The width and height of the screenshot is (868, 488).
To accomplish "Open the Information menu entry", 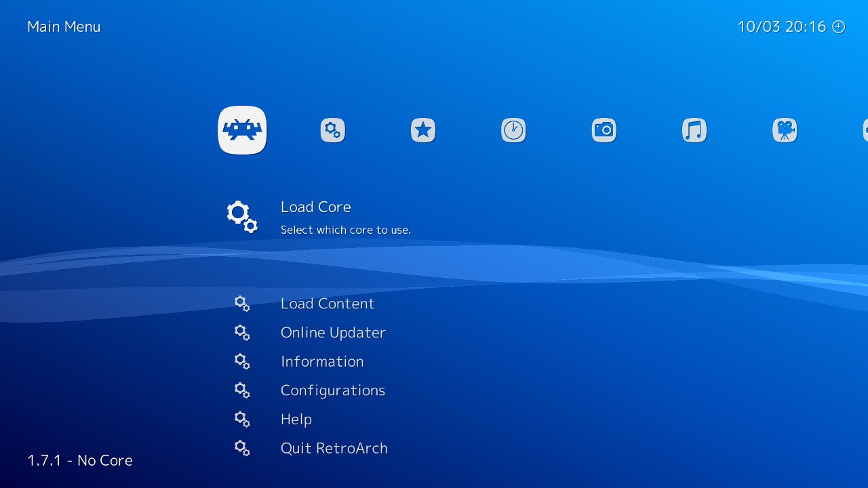I will (322, 361).
